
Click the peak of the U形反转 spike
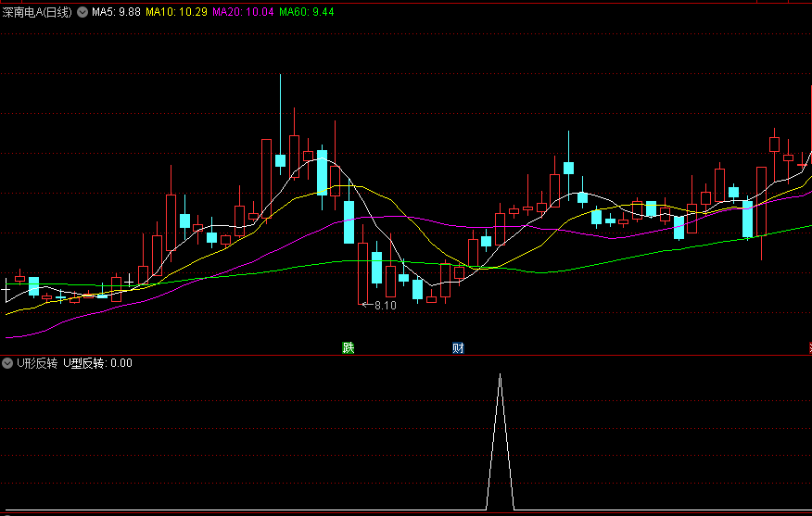pos(500,375)
